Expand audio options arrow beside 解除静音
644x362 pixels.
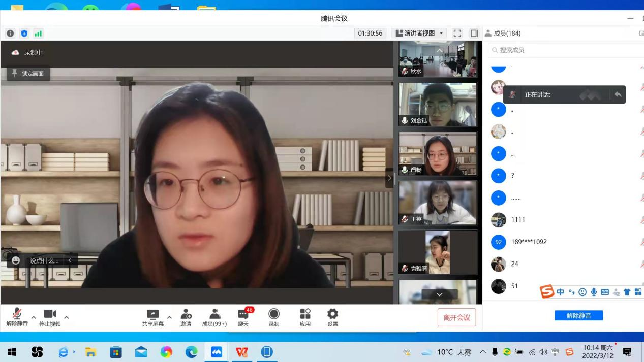click(x=34, y=317)
